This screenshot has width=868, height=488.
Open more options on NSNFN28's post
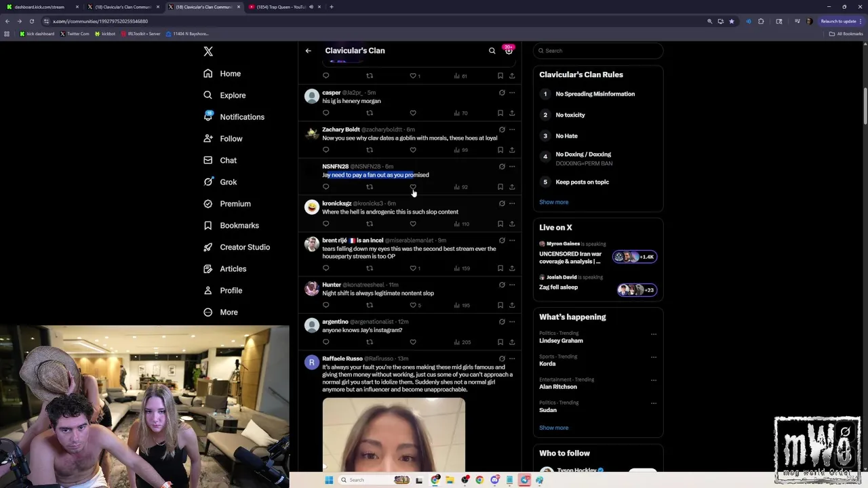[x=512, y=167]
